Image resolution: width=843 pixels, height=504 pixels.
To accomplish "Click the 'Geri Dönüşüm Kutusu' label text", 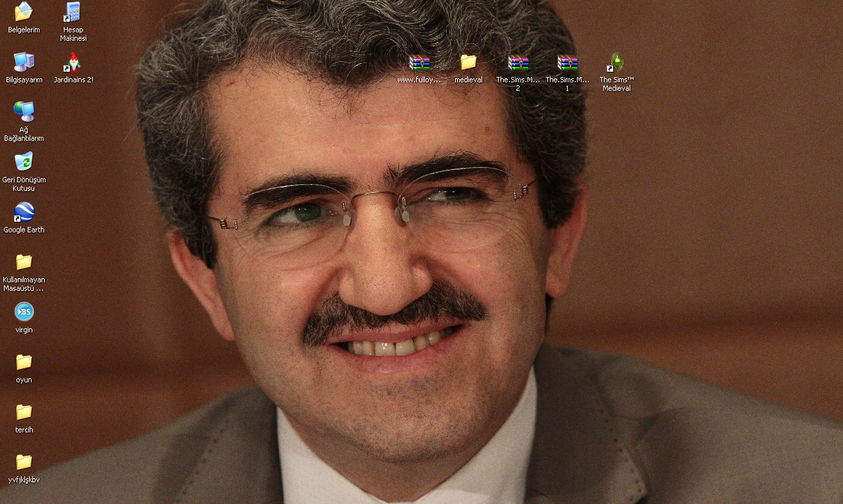I will click(24, 184).
